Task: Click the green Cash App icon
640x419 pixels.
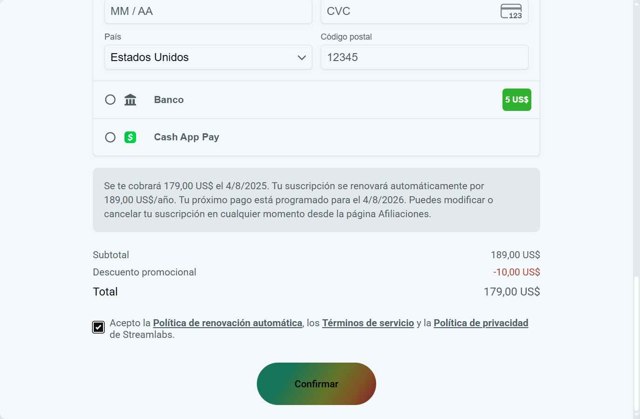Action: tap(130, 137)
